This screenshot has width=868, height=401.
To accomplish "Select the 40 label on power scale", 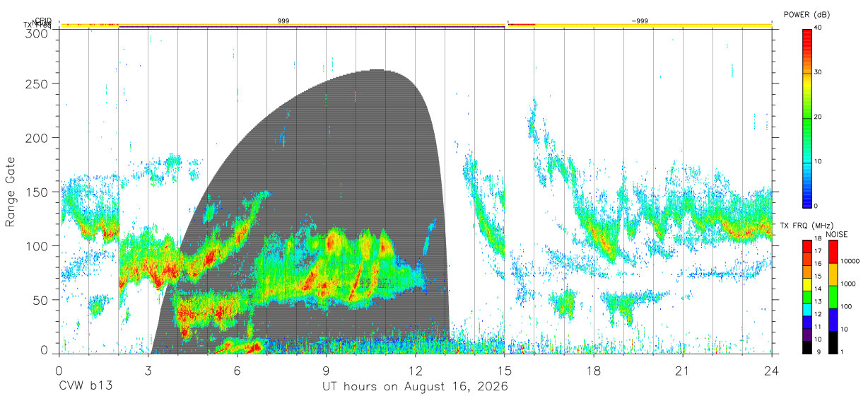I will coord(819,28).
